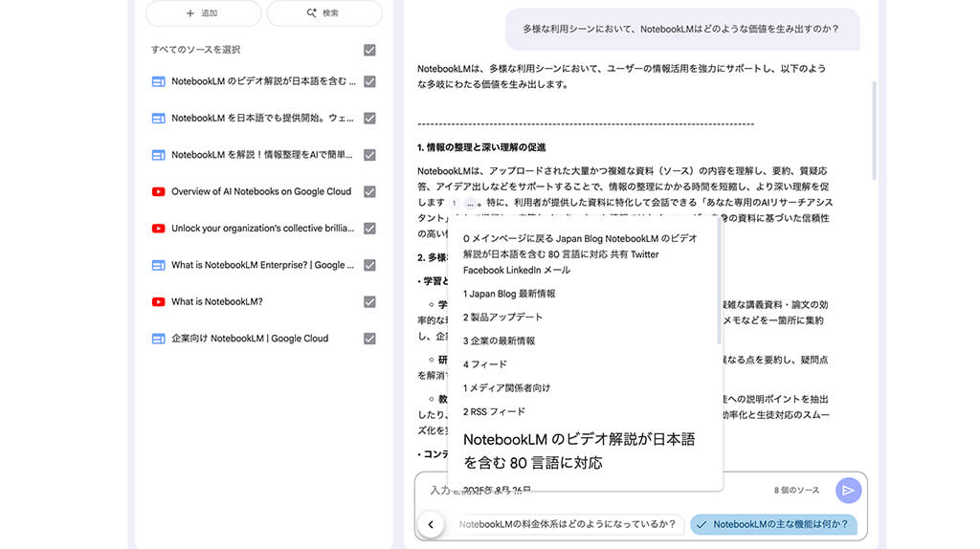Image resolution: width=980 pixels, height=549 pixels.
Task: Click the previous suggestions chevron button
Action: pyautogui.click(x=431, y=525)
